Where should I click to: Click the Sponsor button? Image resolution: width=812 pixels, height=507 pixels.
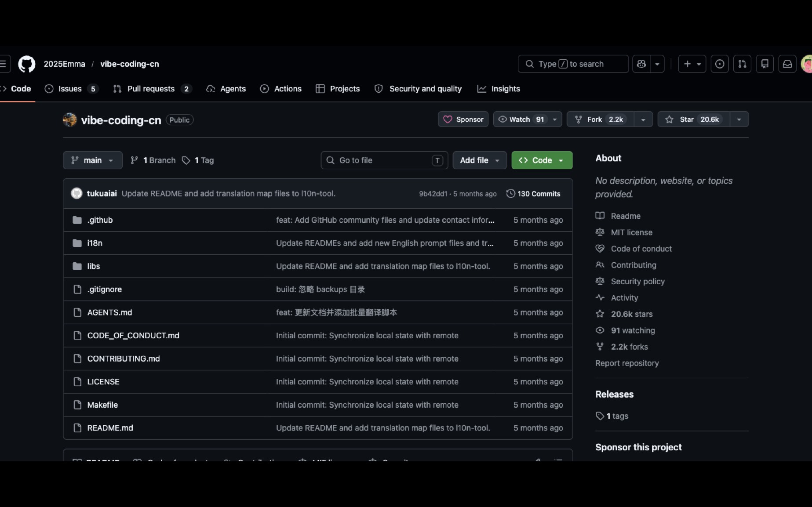[x=463, y=120]
